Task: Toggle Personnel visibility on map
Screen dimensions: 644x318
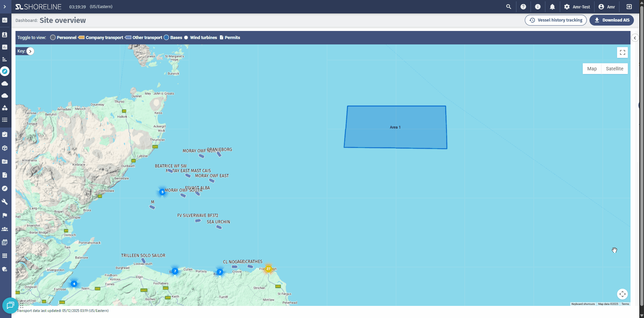Action: pos(63,38)
